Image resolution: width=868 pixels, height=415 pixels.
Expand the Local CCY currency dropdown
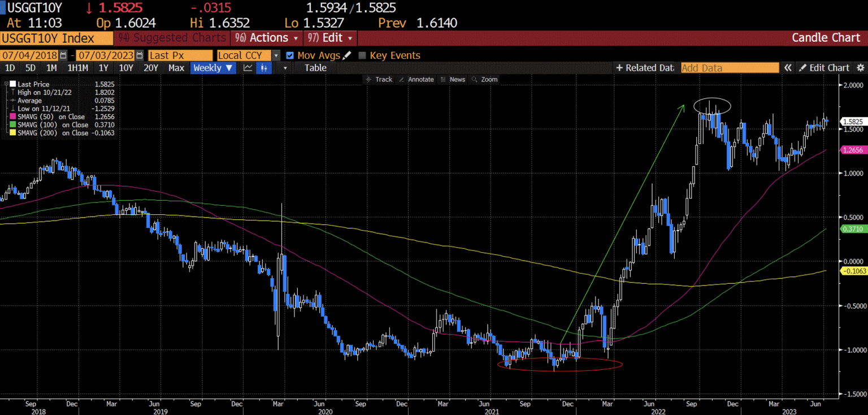(276, 55)
